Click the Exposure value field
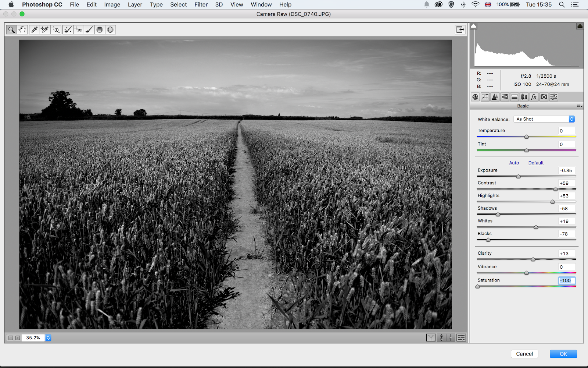 point(567,170)
